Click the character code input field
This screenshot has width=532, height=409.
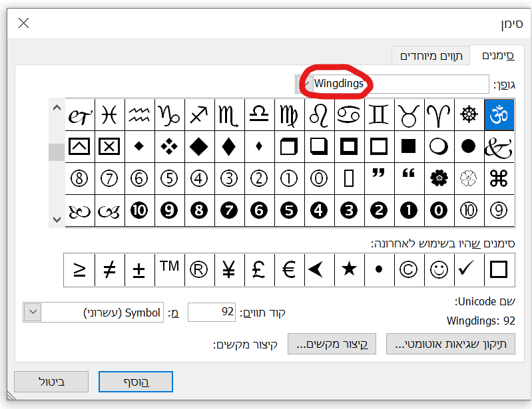(x=212, y=312)
